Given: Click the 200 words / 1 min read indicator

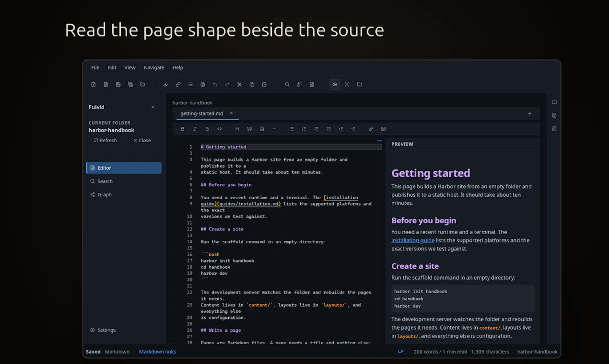Looking at the screenshot, I should (x=440, y=352).
